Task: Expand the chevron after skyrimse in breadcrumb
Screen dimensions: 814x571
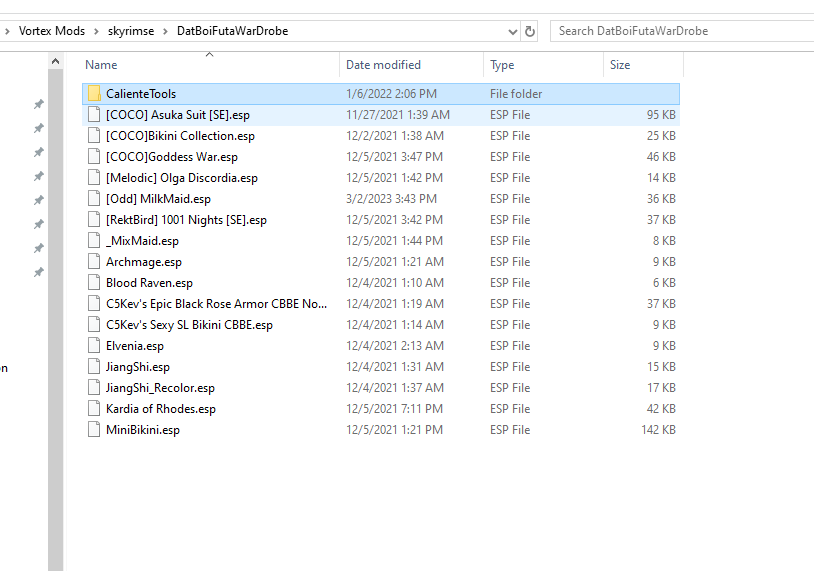Action: point(166,31)
